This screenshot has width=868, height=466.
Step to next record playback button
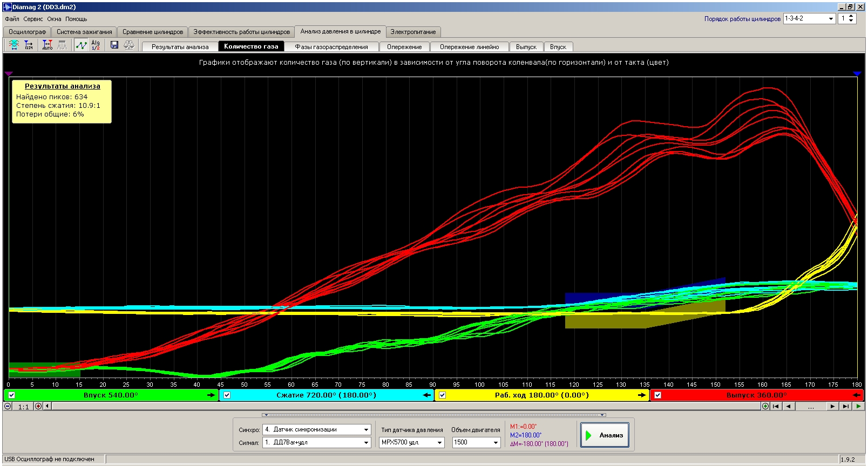833,406
